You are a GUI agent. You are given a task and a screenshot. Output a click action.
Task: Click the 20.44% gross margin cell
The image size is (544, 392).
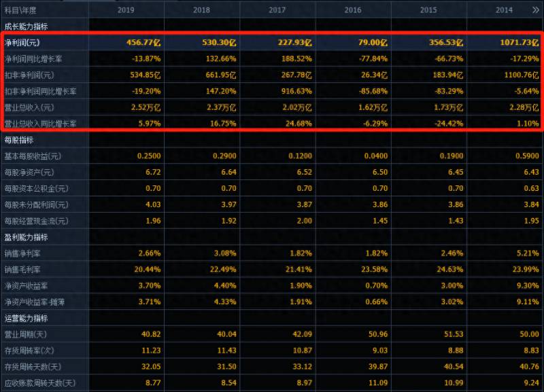tap(148, 270)
